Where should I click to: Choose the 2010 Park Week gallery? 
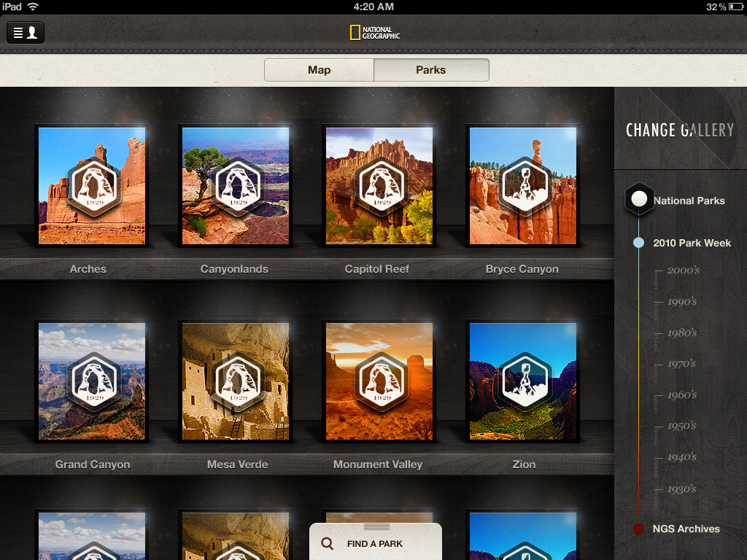click(x=692, y=243)
